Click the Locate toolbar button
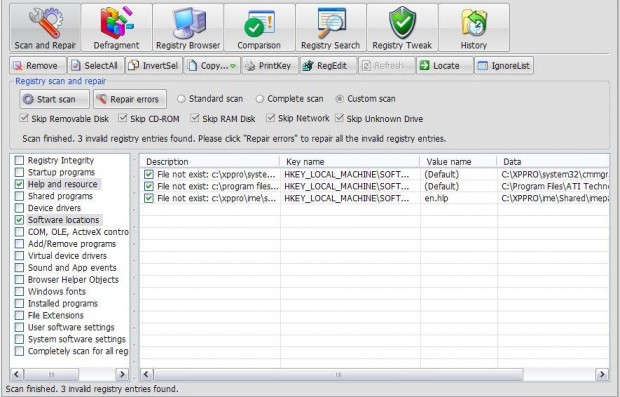Image resolution: width=620 pixels, height=397 pixels. click(x=444, y=66)
